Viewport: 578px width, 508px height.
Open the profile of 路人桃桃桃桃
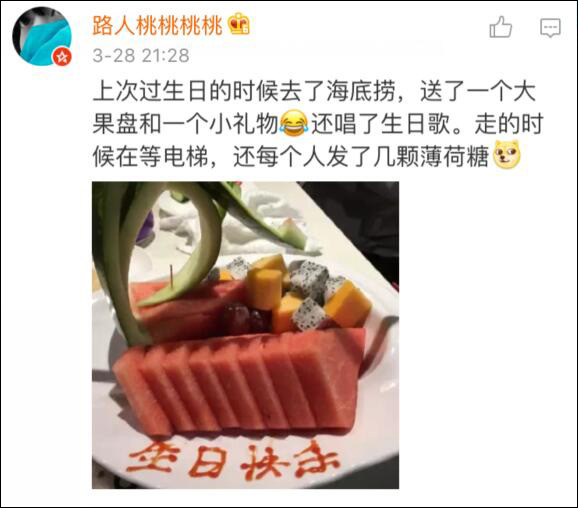click(157, 25)
